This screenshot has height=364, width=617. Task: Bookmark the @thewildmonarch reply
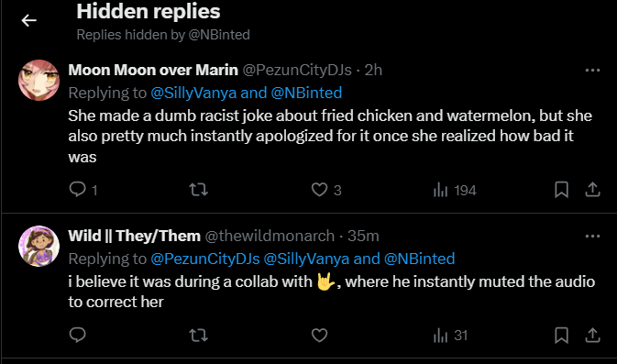561,336
